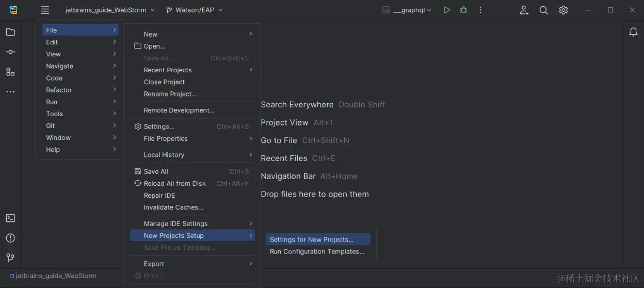Open the Window menu
The width and height of the screenshot is (644, 288).
(x=81, y=137)
